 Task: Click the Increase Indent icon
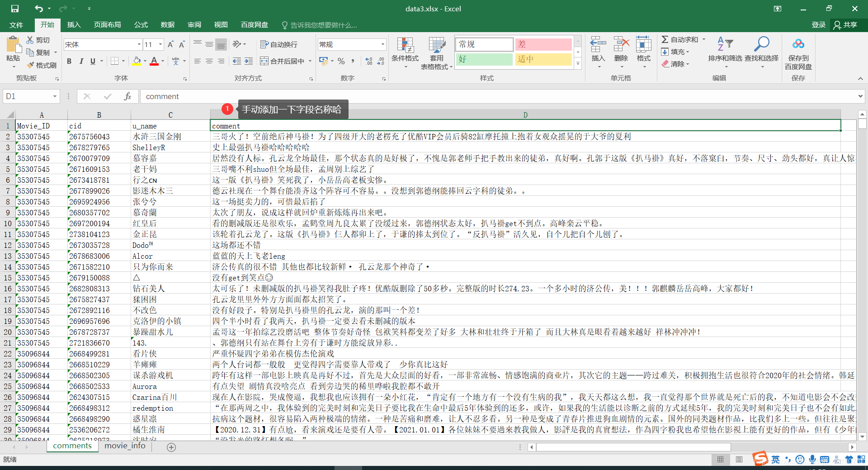click(249, 61)
